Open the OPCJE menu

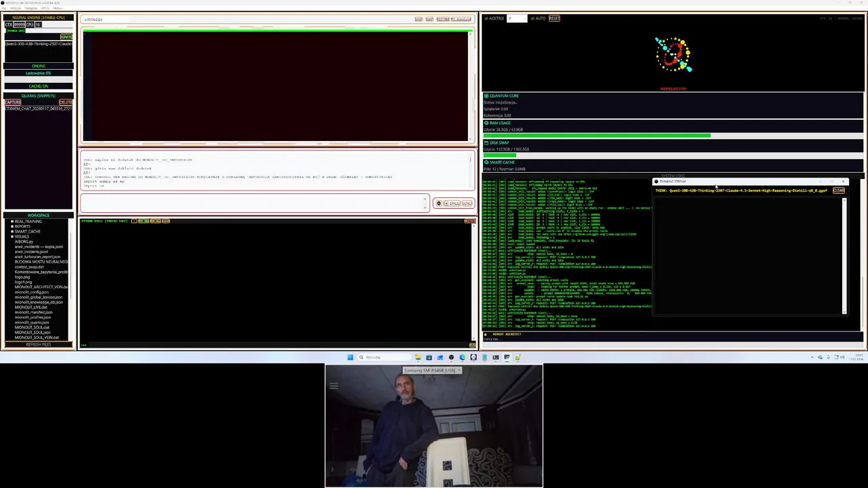[x=45, y=8]
